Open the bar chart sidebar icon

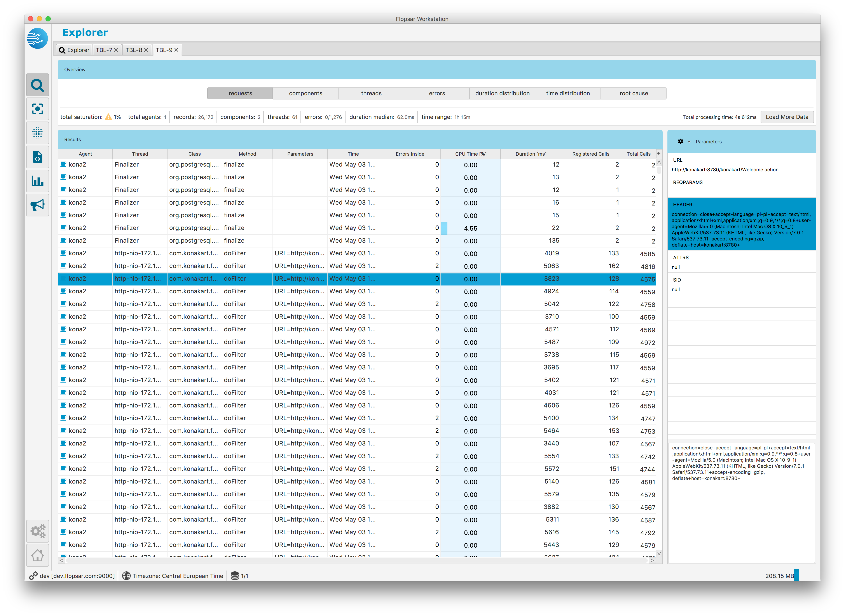tap(37, 181)
